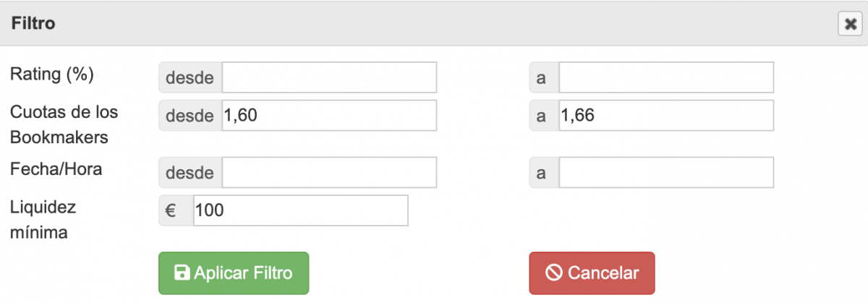Click the 'desde' label of Cuotas row
Screen dimensions: 868x303
click(x=190, y=115)
